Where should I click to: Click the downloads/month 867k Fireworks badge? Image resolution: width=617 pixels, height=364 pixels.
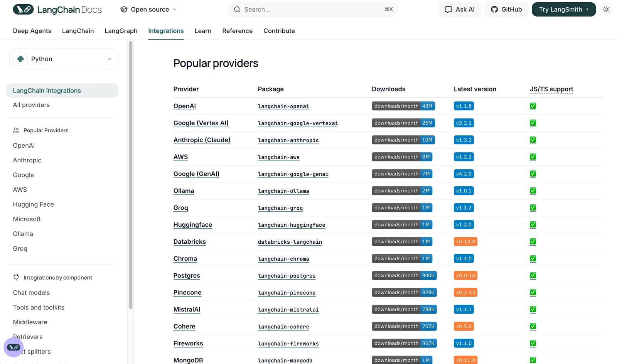(x=404, y=344)
